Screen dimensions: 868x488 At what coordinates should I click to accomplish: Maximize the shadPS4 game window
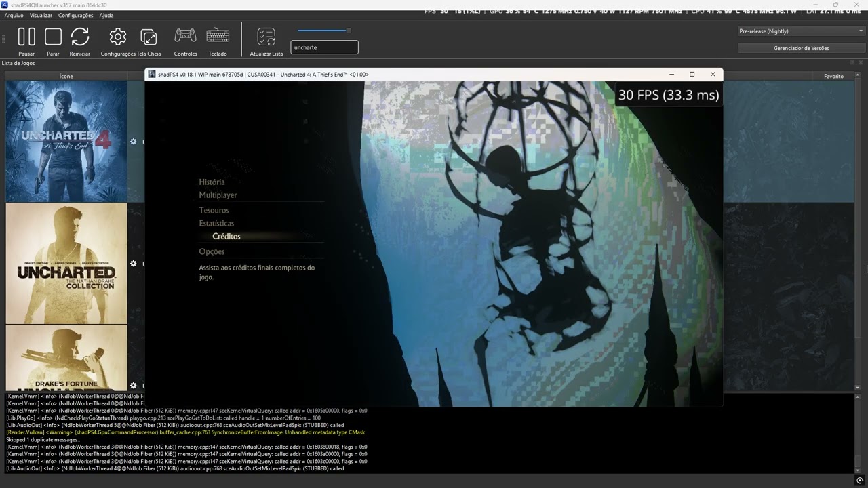(x=692, y=74)
